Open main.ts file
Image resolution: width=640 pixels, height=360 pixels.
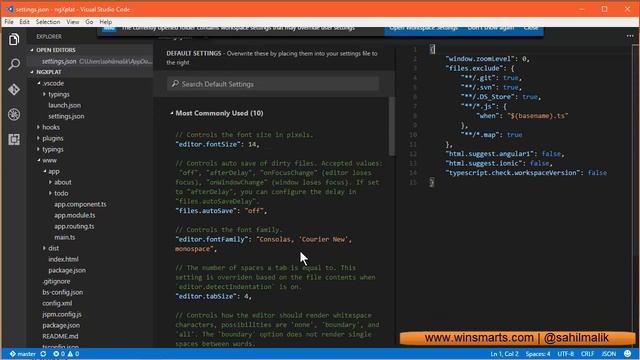click(x=64, y=238)
